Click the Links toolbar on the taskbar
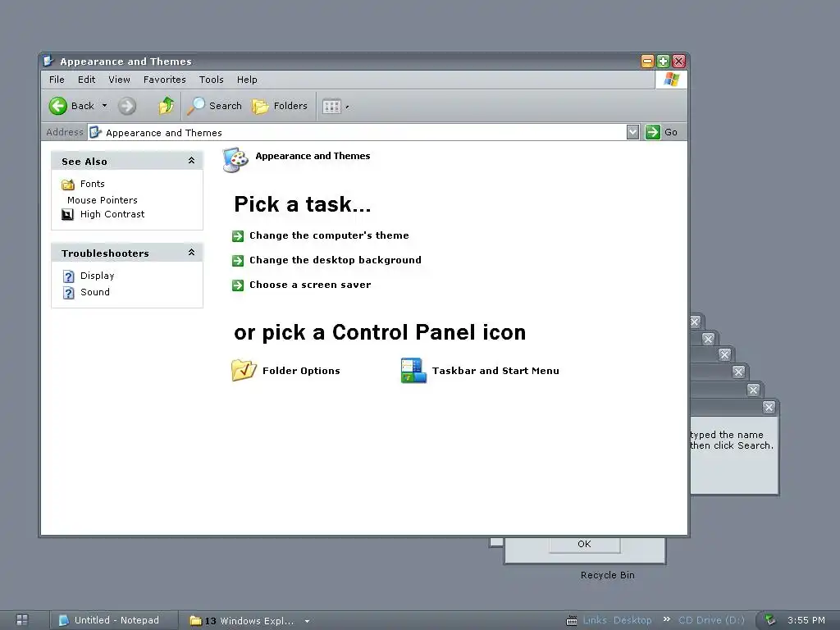This screenshot has height=630, width=840. click(x=595, y=620)
